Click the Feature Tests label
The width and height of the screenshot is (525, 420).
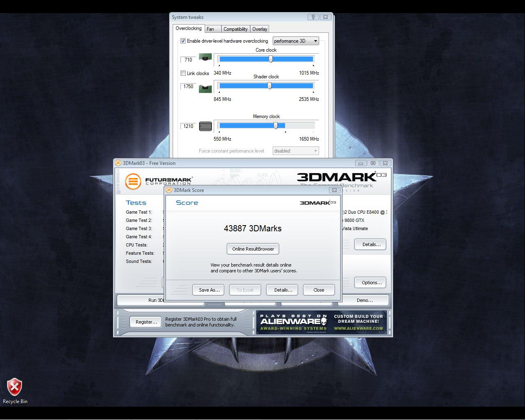(140, 253)
